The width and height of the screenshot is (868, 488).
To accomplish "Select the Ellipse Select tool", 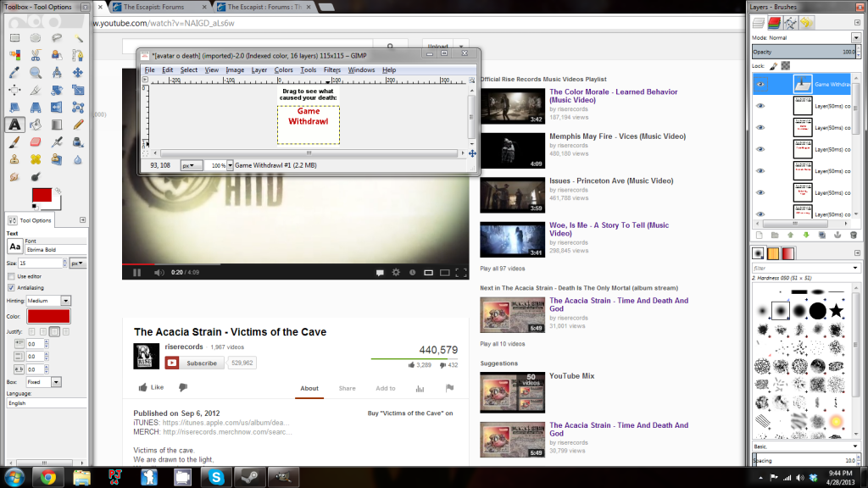I will (36, 38).
